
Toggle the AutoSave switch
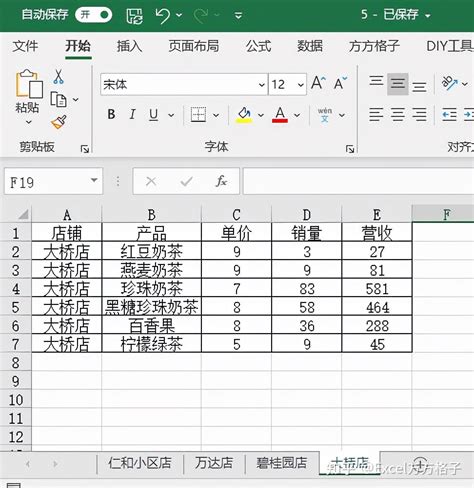click(x=94, y=15)
